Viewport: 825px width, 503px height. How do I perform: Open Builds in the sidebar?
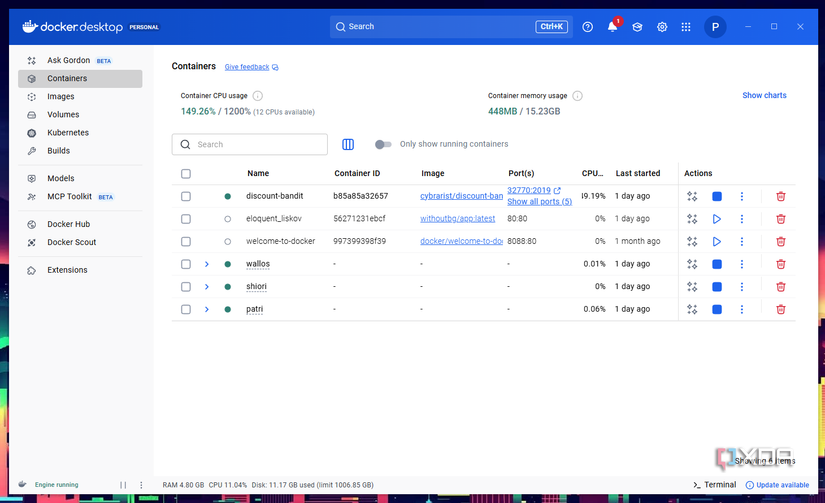point(80,151)
